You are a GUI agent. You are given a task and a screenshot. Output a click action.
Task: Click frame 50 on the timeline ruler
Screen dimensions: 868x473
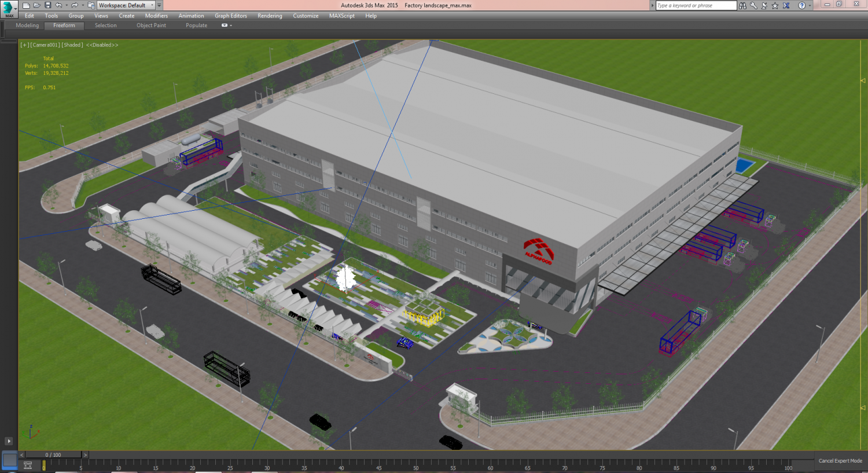415,465
